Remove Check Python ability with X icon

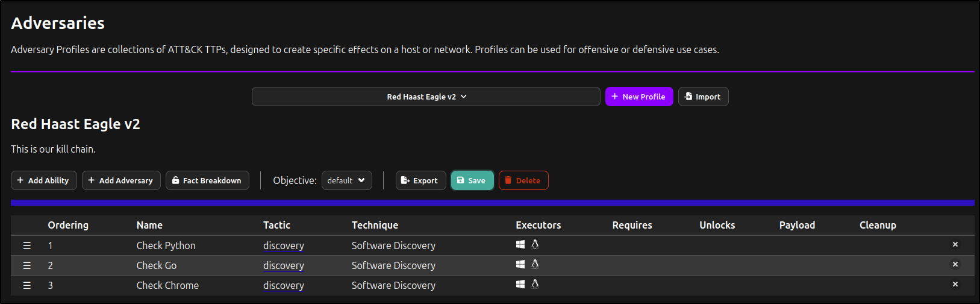pos(955,244)
